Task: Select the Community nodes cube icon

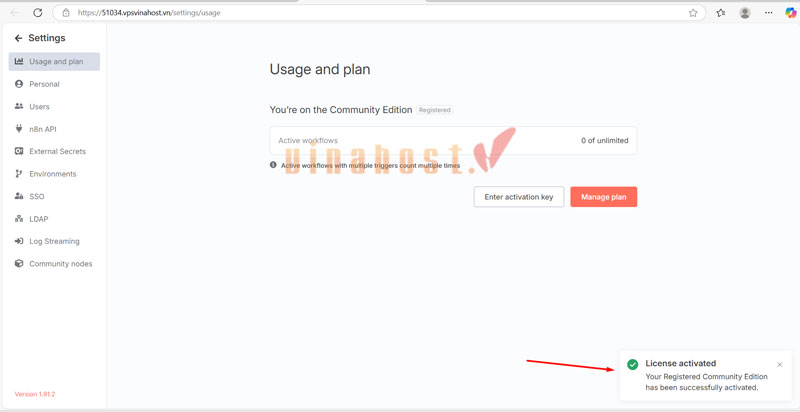Action: (19, 264)
